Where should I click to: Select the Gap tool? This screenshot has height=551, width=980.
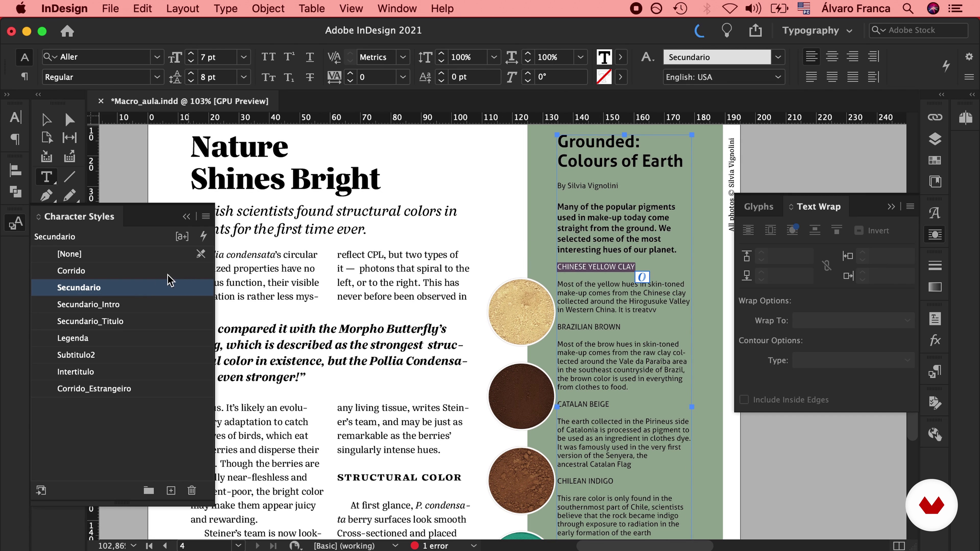tap(70, 138)
